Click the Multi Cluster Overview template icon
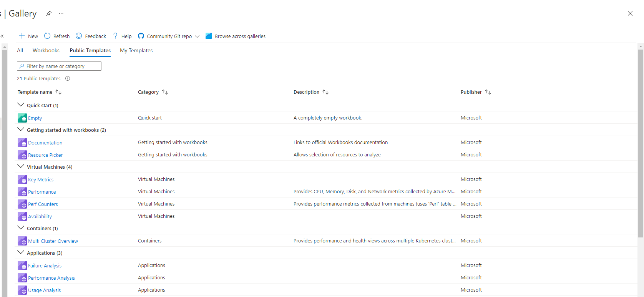Image resolution: width=644 pixels, height=297 pixels. click(x=22, y=241)
